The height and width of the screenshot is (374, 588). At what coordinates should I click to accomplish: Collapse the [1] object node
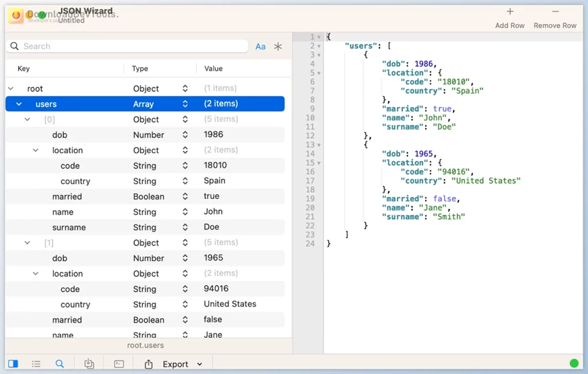(x=27, y=242)
